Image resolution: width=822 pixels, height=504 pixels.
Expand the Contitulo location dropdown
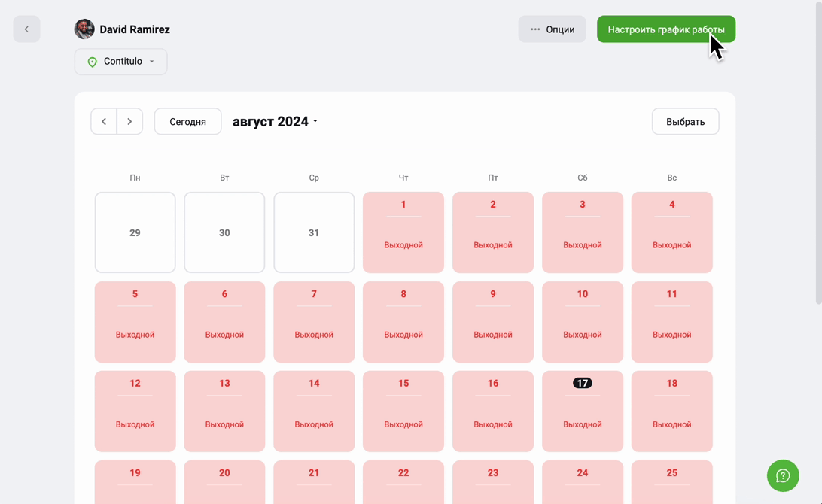[120, 62]
